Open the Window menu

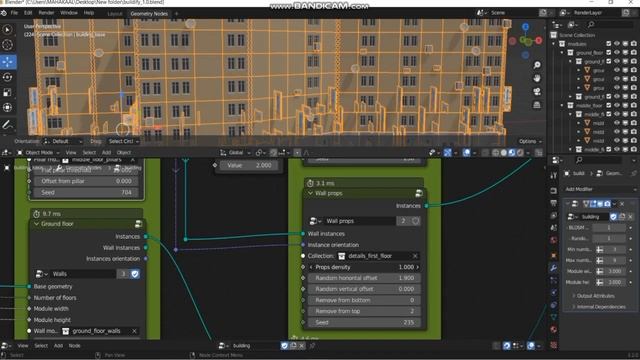[69, 13]
